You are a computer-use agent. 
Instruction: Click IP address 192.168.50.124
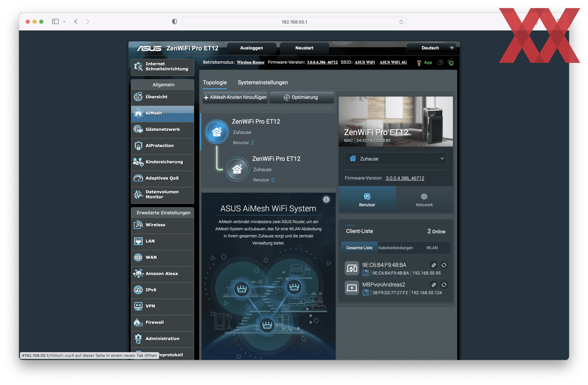[x=426, y=293]
